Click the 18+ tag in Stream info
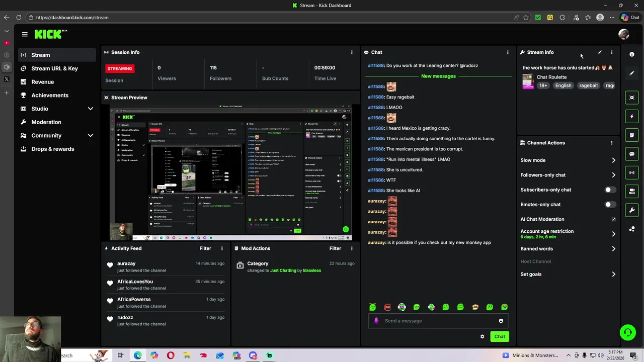Image resolution: width=644 pixels, height=362 pixels. click(x=543, y=85)
